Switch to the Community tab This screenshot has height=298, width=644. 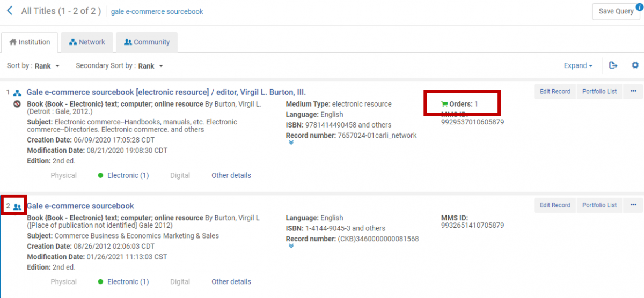147,42
